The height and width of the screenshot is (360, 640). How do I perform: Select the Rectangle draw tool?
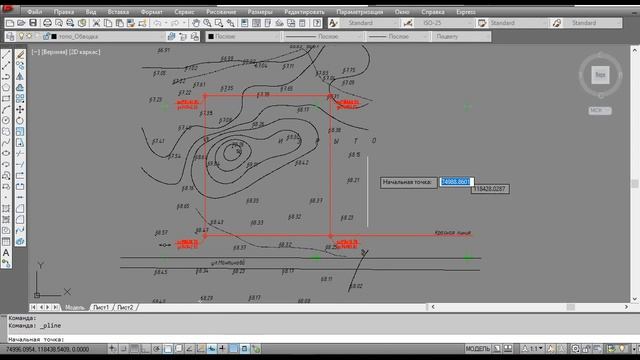click(x=6, y=99)
